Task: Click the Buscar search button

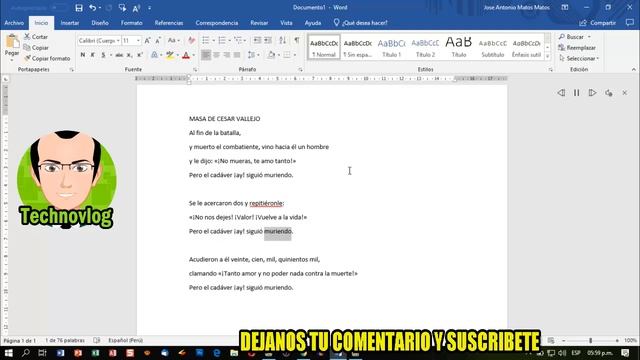Action: point(574,37)
